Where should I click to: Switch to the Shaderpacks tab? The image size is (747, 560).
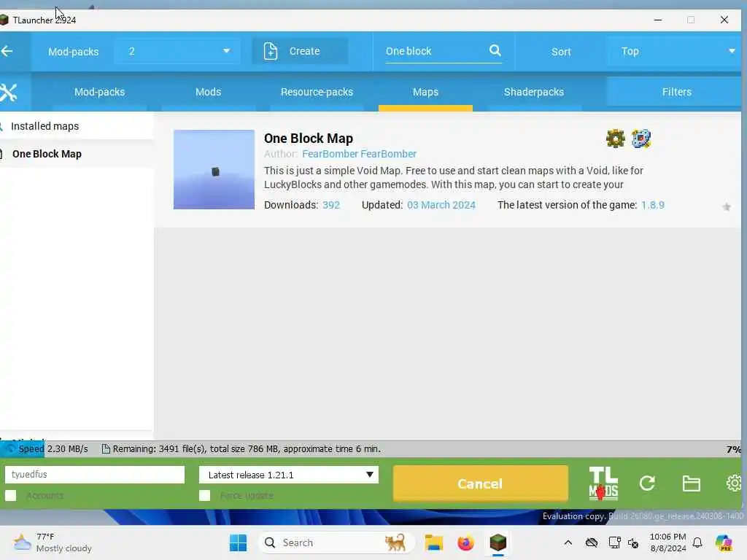pyautogui.click(x=534, y=92)
